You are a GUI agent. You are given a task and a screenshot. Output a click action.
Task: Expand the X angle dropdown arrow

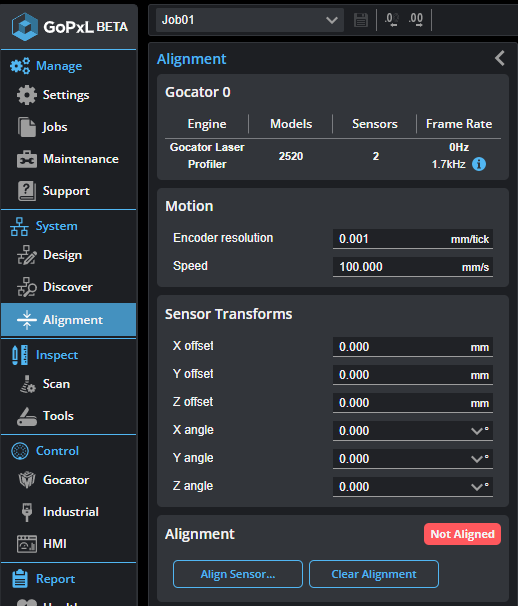coord(476,431)
